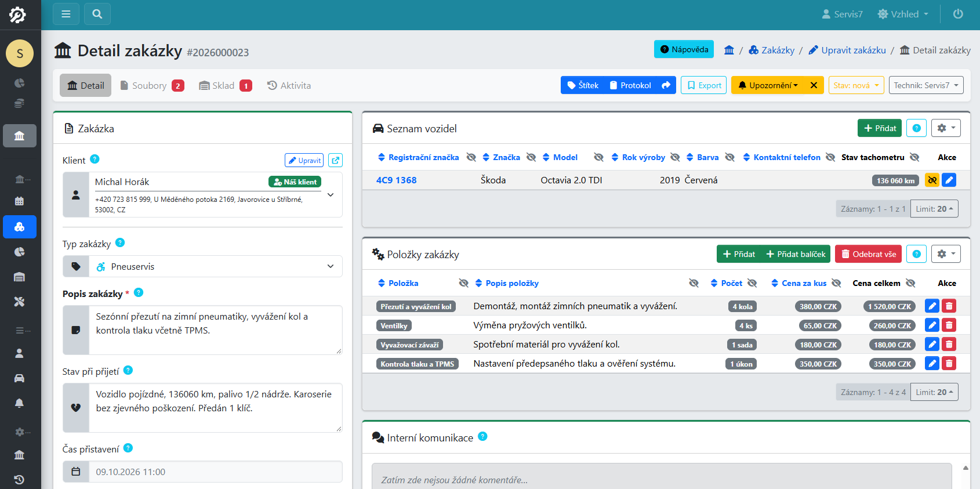This screenshot has width=980, height=489.
Task: Switch to the Soubory tab
Action: pyautogui.click(x=152, y=86)
